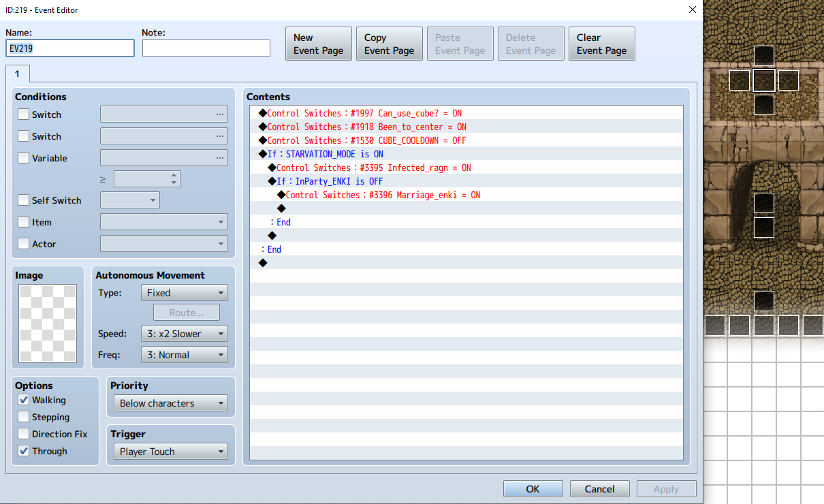Expand the Trigger dropdown set to Player Touch

pyautogui.click(x=171, y=452)
